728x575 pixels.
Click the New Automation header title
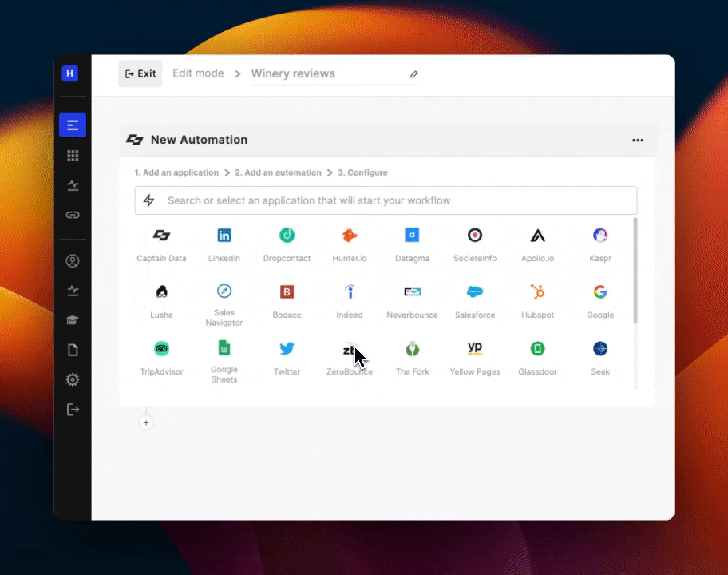coord(200,140)
